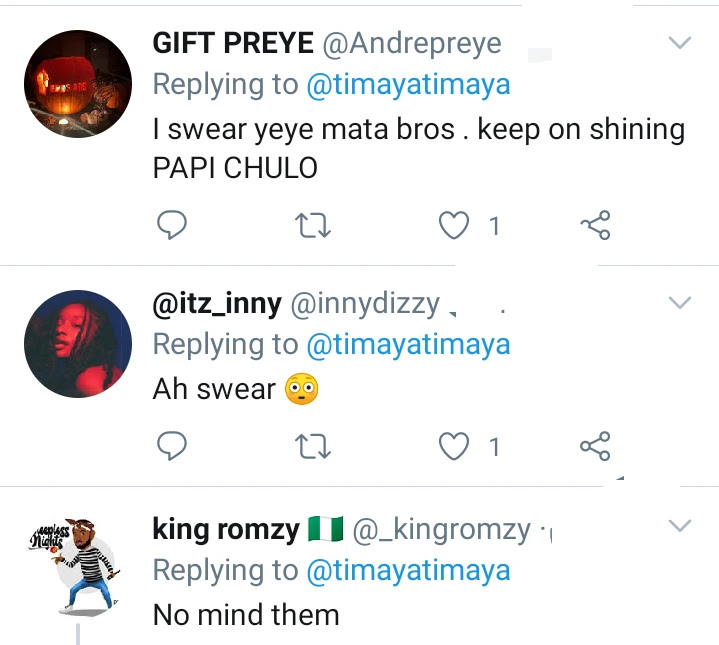The height and width of the screenshot is (645, 719).
Task: Reply to the "Ah swear" tweet
Action: (174, 446)
